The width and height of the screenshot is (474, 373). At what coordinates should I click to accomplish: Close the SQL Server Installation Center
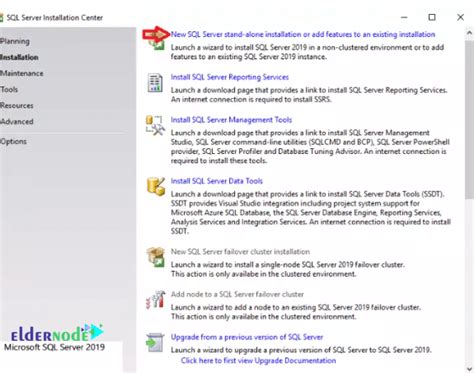tap(460, 17)
